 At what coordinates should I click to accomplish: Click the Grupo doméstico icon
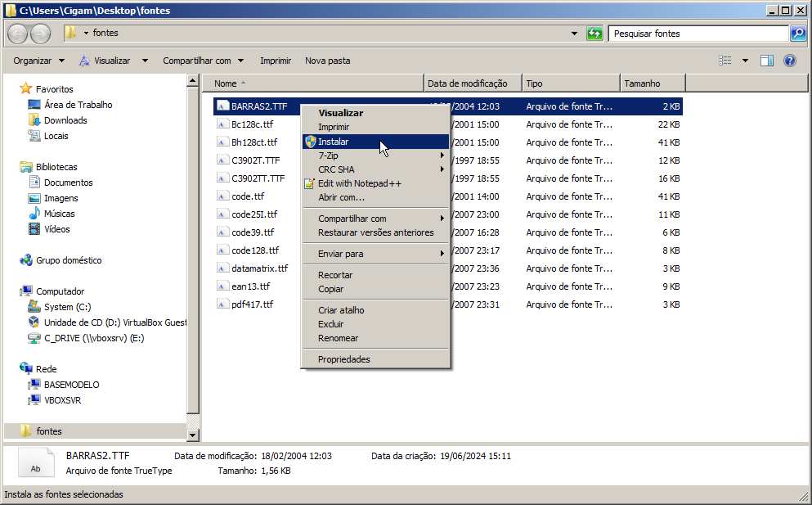(26, 260)
